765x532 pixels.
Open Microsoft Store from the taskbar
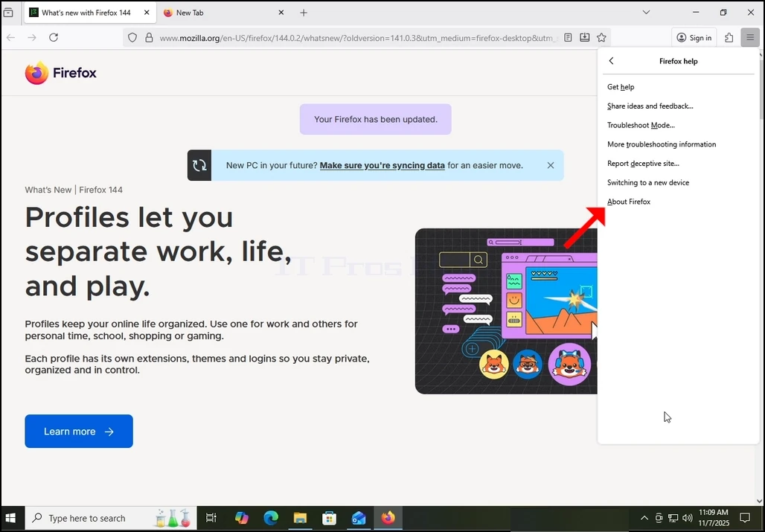tap(330, 518)
